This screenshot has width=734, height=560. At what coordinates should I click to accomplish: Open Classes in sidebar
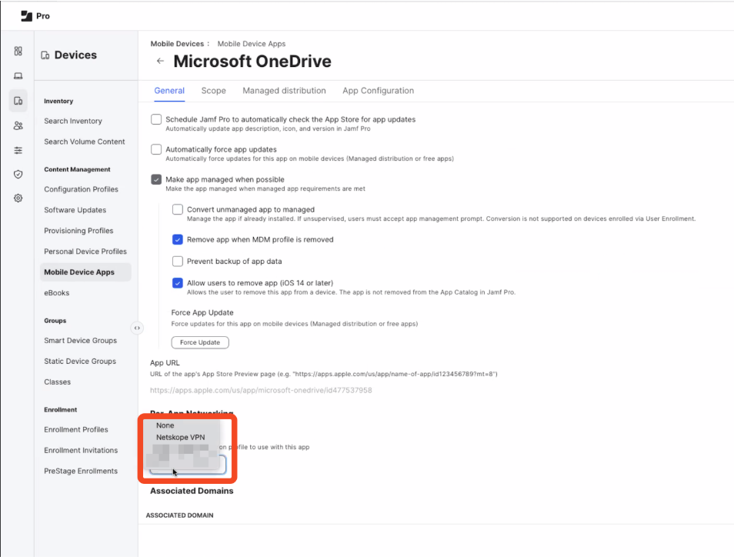click(x=57, y=382)
